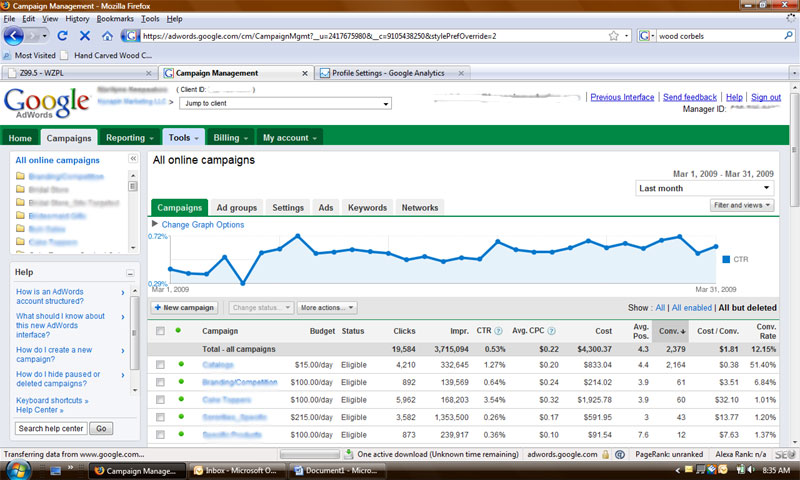Click the padlock security icon in the status bar

click(x=606, y=454)
